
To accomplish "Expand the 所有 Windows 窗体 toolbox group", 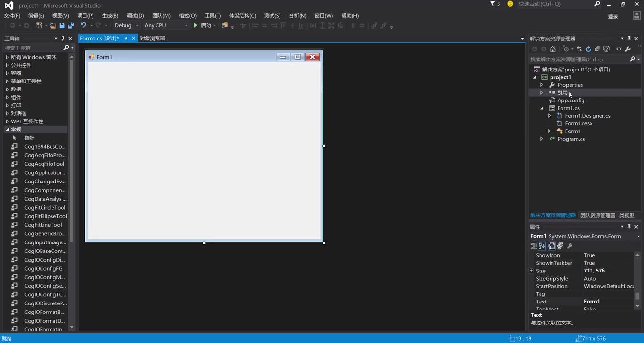I will [7, 57].
